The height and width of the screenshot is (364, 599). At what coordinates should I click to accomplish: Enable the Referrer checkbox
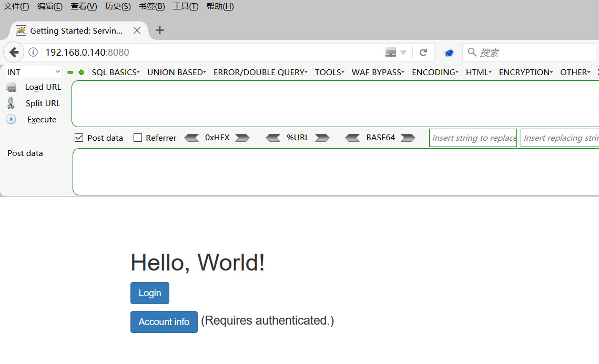138,138
